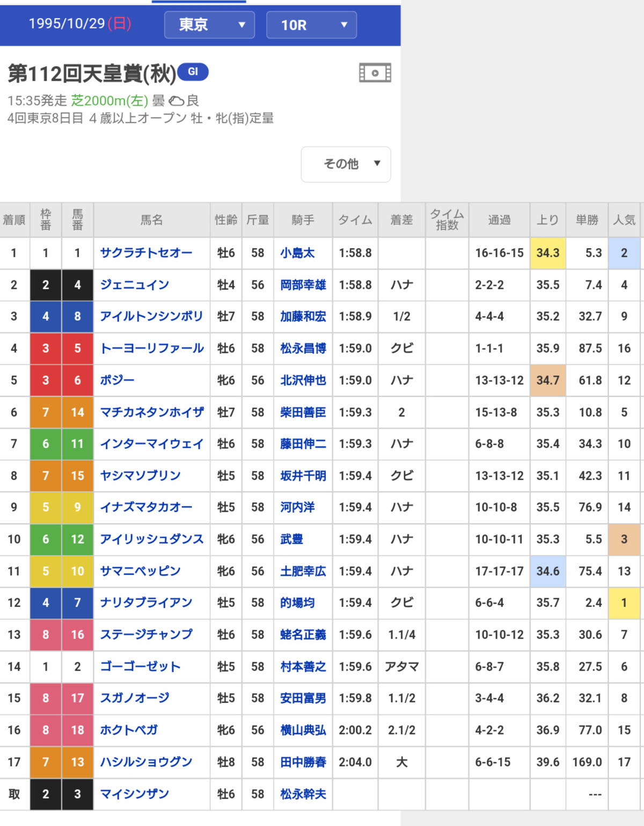Click the cloudy weather icon
Screen dimensions: 644x826
pyautogui.click(x=176, y=101)
